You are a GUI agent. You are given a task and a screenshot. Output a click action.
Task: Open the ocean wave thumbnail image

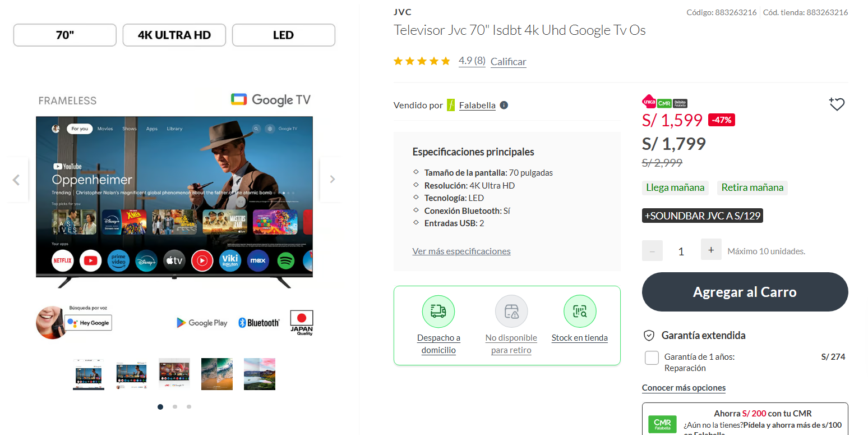coord(217,374)
